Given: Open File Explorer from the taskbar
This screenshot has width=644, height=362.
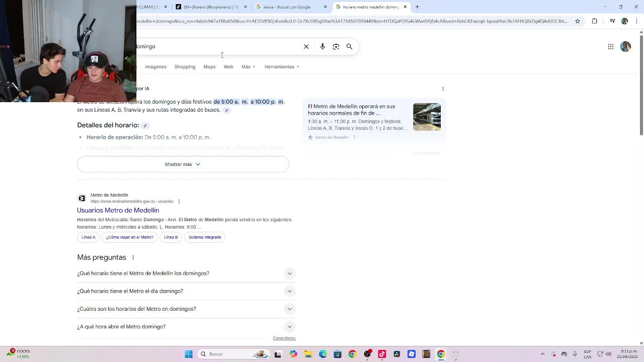Looking at the screenshot, I should click(x=308, y=354).
